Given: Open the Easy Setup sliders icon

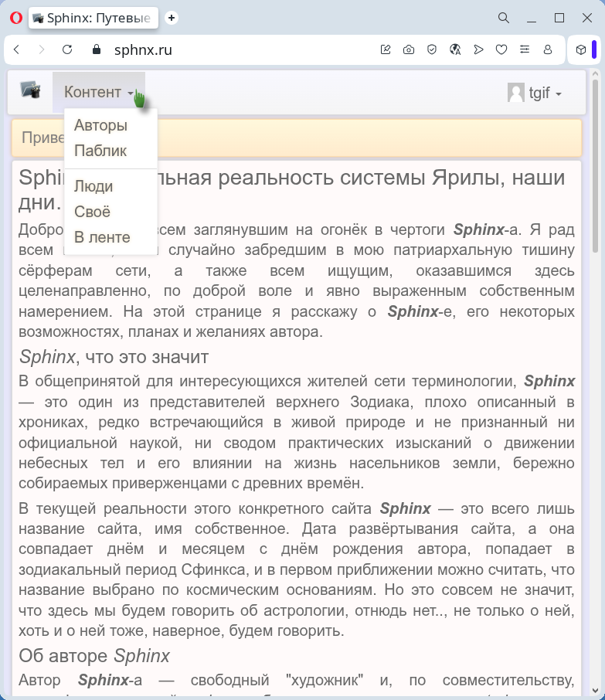Looking at the screenshot, I should click(x=525, y=49).
